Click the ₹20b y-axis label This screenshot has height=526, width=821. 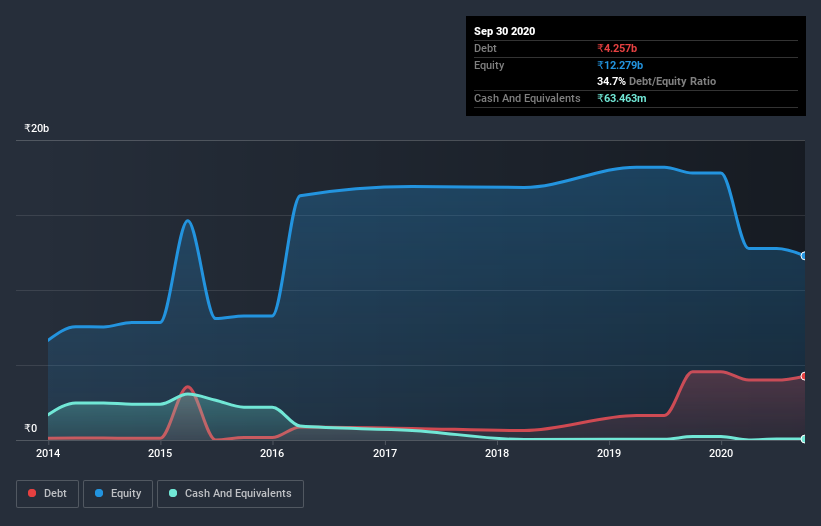coord(37,128)
